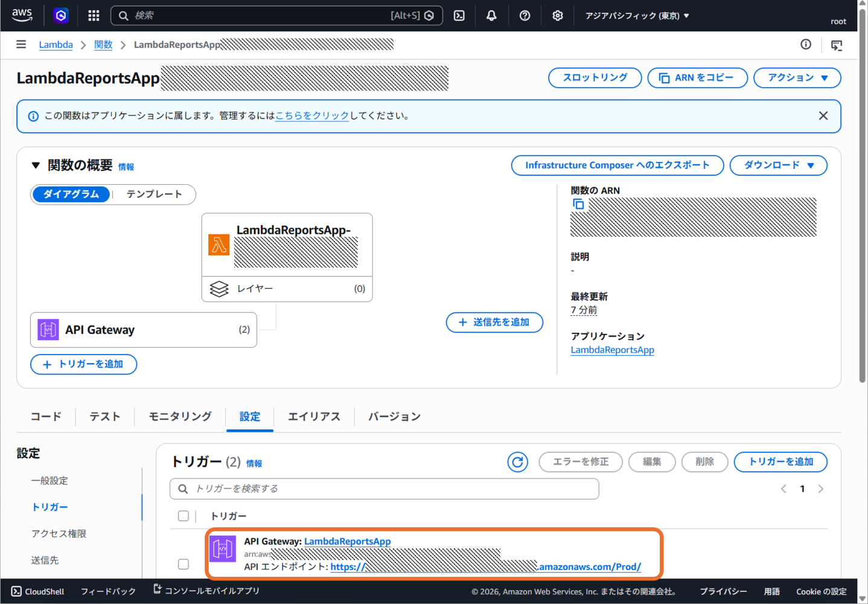This screenshot has height=604, width=868.
Task: Open the バージョン tab
Action: click(395, 416)
